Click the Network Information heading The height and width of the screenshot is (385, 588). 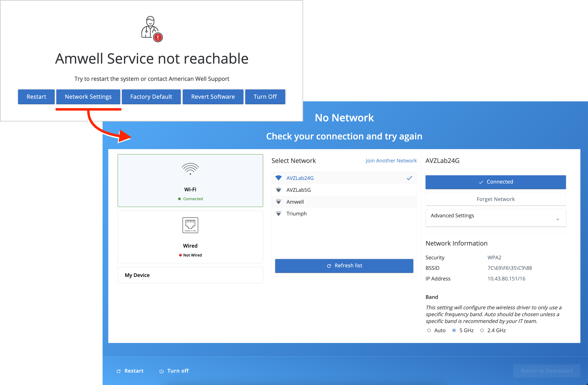pyautogui.click(x=457, y=243)
